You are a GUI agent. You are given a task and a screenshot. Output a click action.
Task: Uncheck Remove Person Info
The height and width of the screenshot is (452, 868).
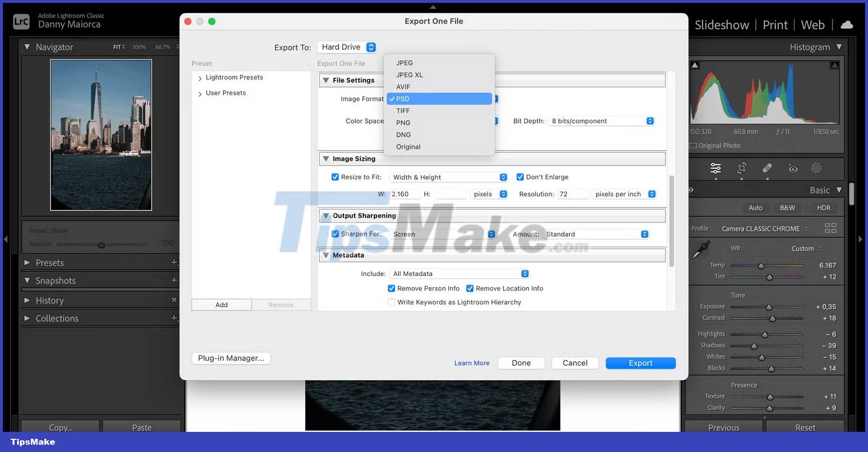391,288
